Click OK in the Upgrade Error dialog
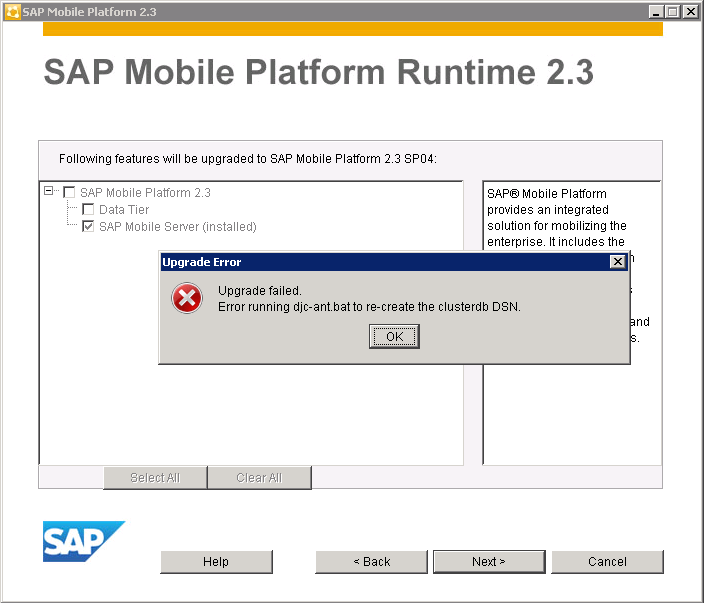The height and width of the screenshot is (603, 704). point(394,336)
